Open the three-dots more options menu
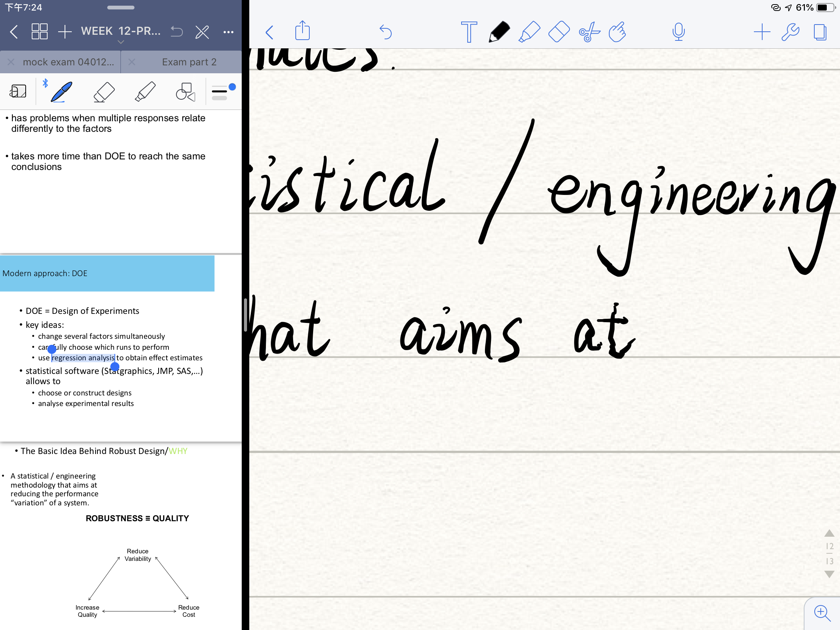The width and height of the screenshot is (840, 630). [228, 32]
